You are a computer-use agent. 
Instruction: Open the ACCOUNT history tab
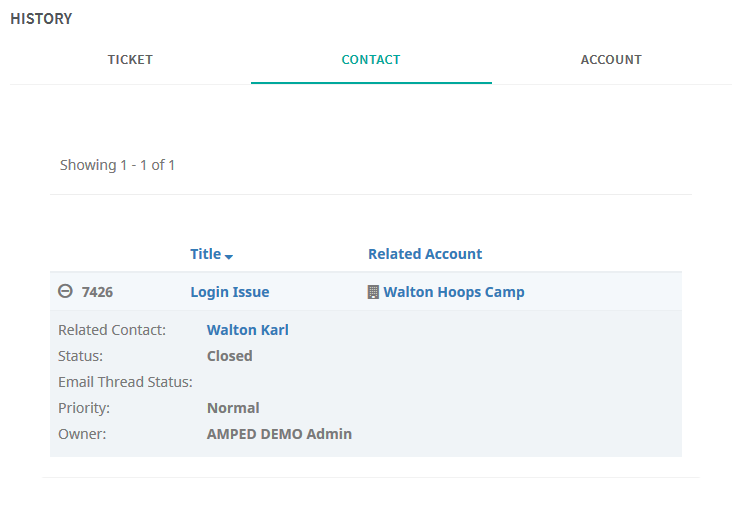coord(611,60)
